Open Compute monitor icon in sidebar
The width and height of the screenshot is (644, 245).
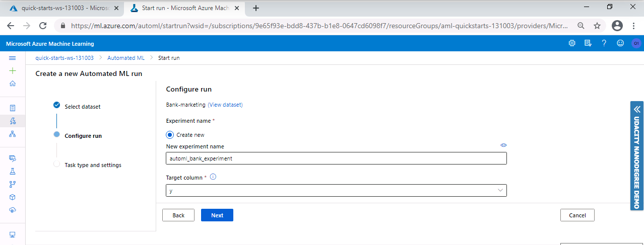[13, 234]
